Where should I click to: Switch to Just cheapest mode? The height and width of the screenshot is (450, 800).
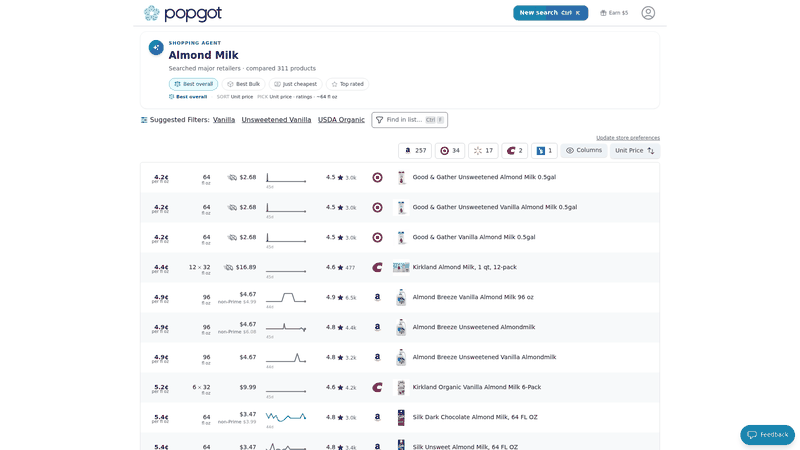[x=295, y=84]
